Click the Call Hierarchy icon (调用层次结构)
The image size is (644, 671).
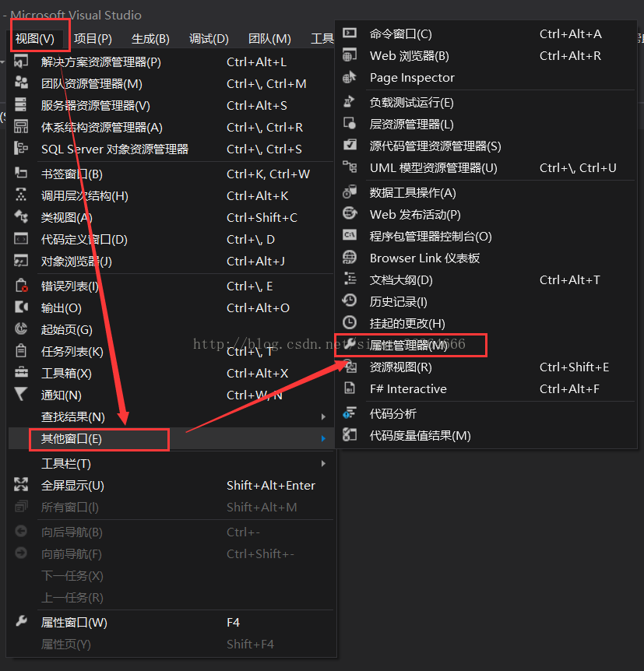[x=21, y=195]
